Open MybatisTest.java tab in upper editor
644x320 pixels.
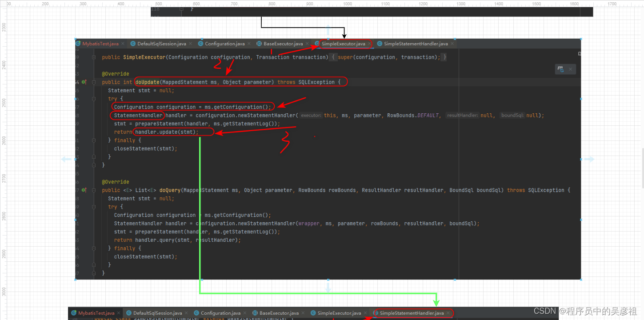[100, 44]
